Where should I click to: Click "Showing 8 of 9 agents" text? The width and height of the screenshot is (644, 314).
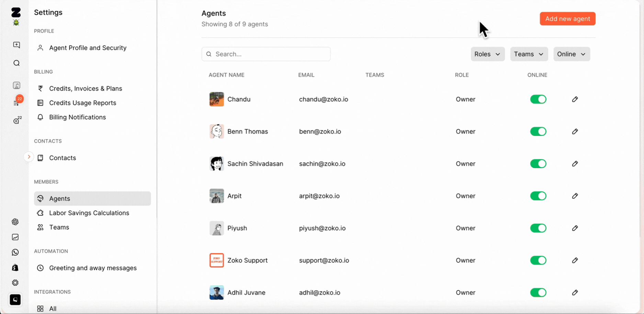235,24
